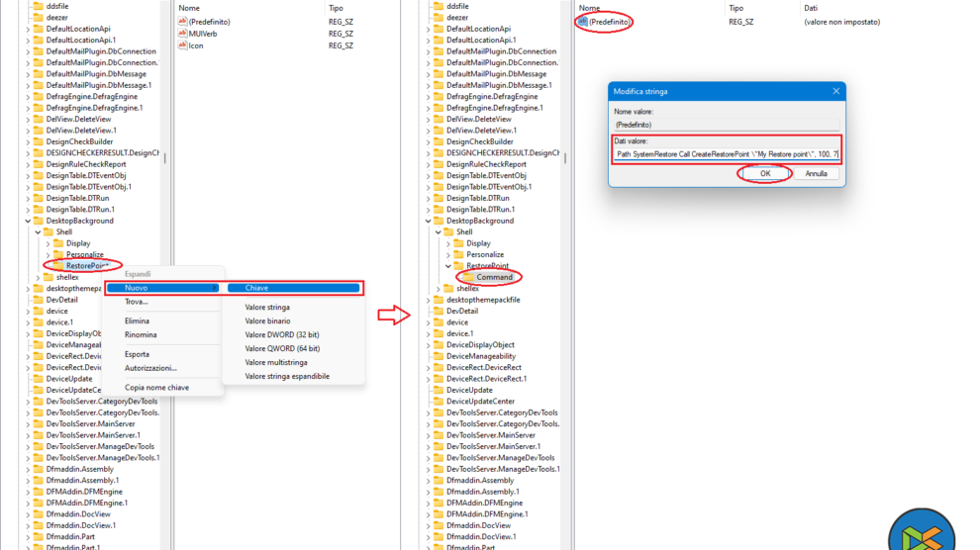Open the Nuovo submenu
980x550 pixels.
(163, 287)
